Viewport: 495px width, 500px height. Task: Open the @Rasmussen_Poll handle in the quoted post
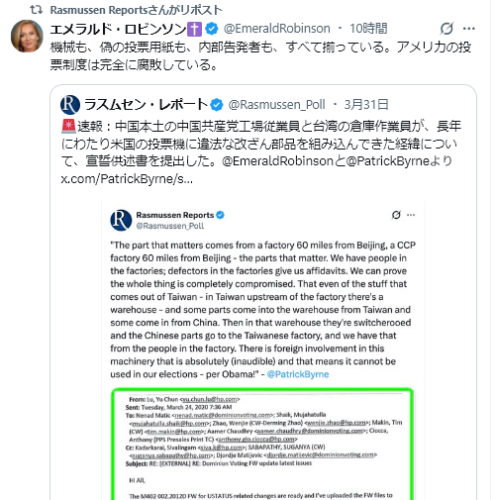[x=277, y=105]
